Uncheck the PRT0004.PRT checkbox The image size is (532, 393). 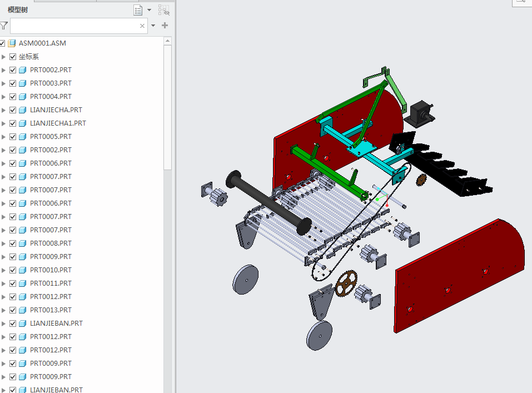13,97
